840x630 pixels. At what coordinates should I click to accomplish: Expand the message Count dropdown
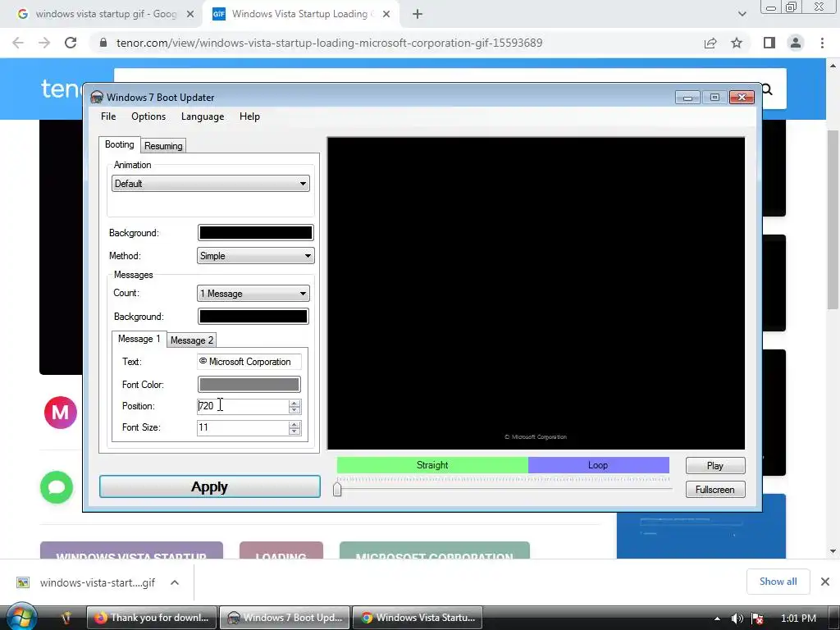pos(253,294)
